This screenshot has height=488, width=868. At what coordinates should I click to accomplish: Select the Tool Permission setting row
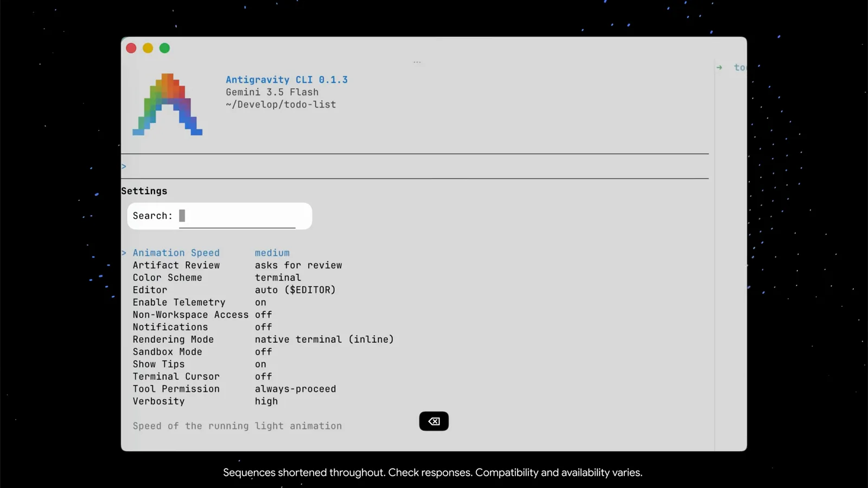coord(234,389)
